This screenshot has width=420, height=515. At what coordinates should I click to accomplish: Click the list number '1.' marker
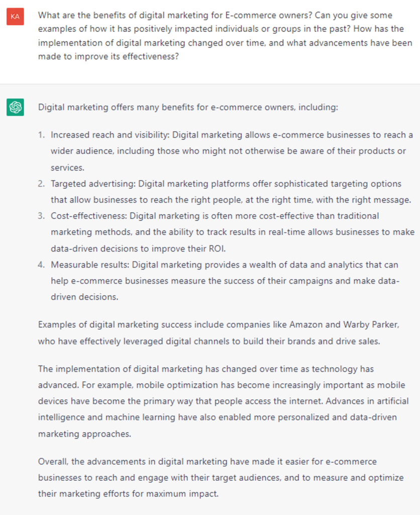pos(41,135)
